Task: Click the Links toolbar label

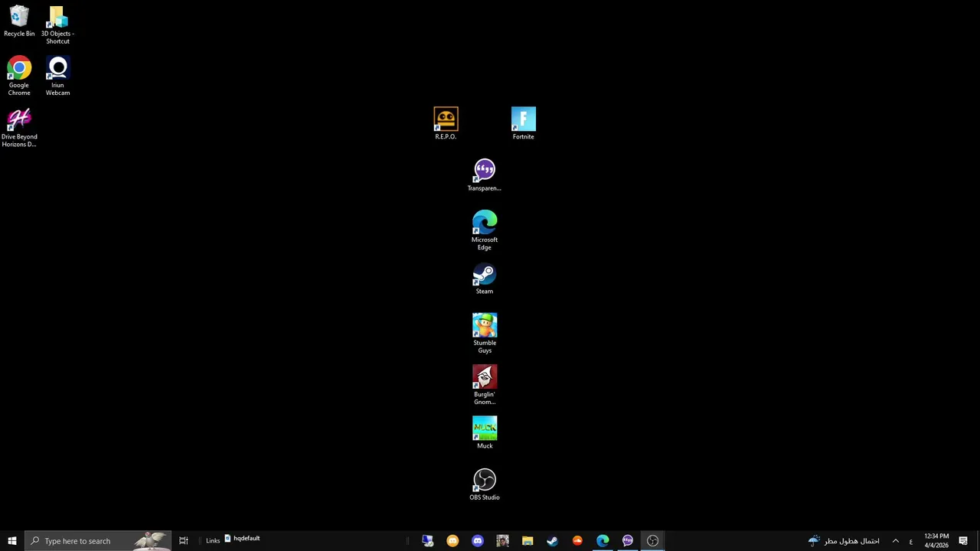Action: (x=213, y=541)
